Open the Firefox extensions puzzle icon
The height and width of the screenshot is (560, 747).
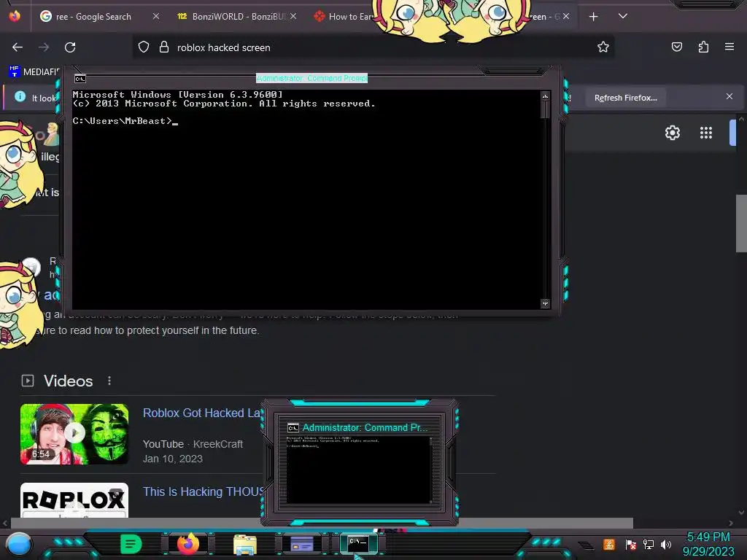pos(703,47)
